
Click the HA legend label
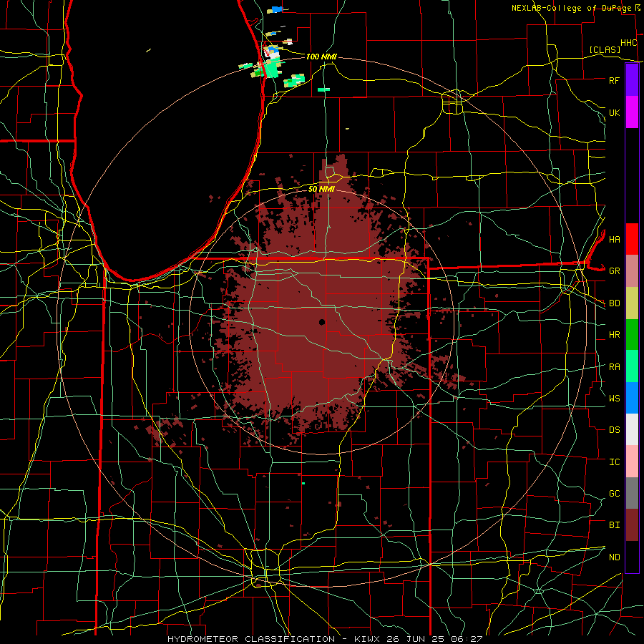point(615,239)
